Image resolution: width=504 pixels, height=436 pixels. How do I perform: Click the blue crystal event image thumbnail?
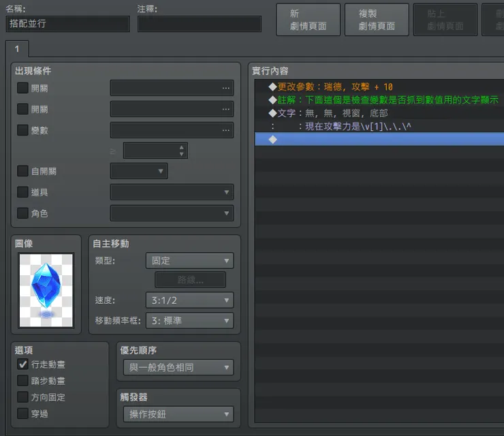click(46, 290)
